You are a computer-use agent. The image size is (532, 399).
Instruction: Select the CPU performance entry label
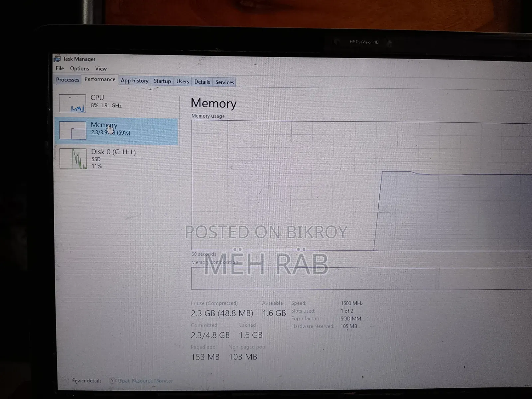click(97, 97)
